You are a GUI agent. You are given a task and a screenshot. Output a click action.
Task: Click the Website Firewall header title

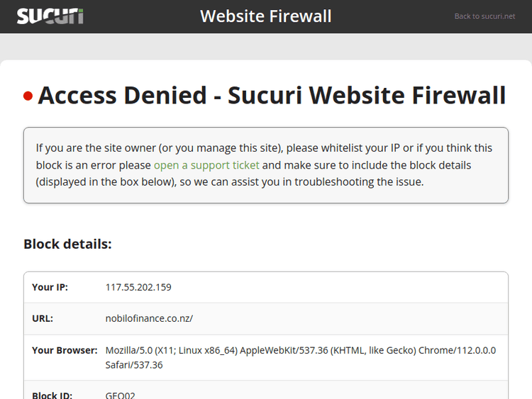pos(265,16)
